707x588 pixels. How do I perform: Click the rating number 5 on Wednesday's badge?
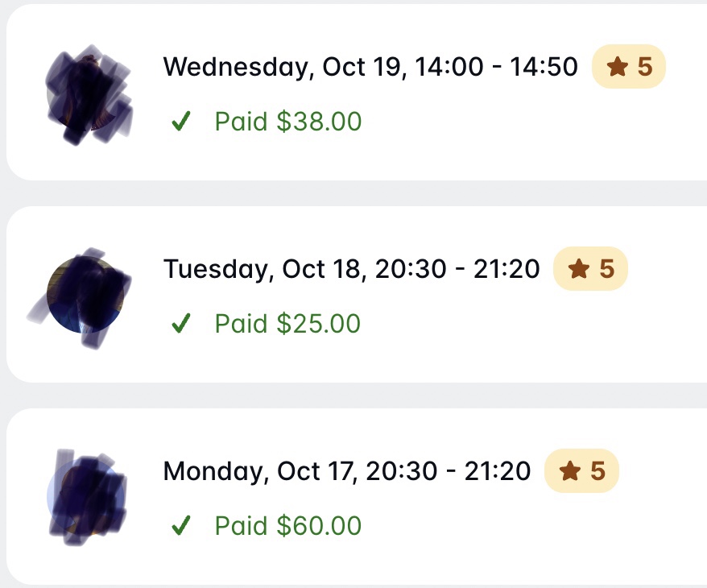(x=645, y=67)
